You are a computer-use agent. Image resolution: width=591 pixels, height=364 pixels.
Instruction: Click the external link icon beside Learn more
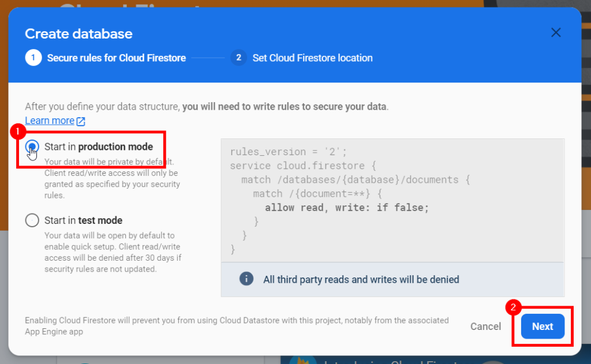pyautogui.click(x=81, y=121)
